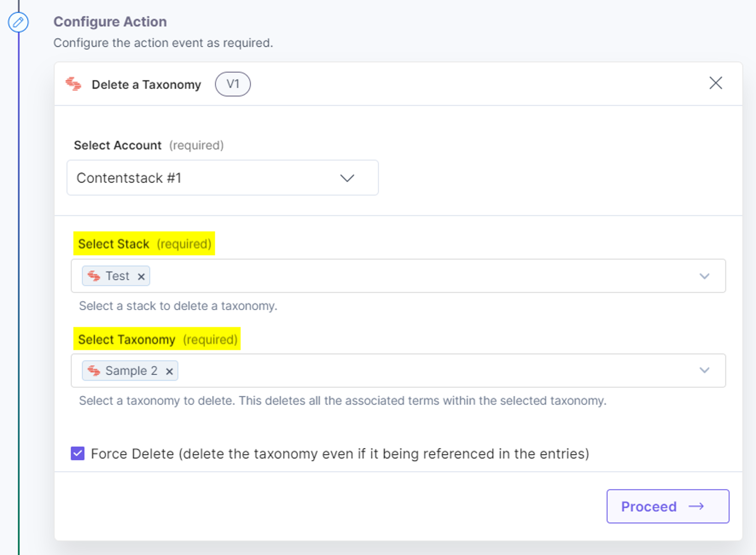Click the pencil edit step icon
Image resolution: width=756 pixels, height=555 pixels.
tap(18, 22)
